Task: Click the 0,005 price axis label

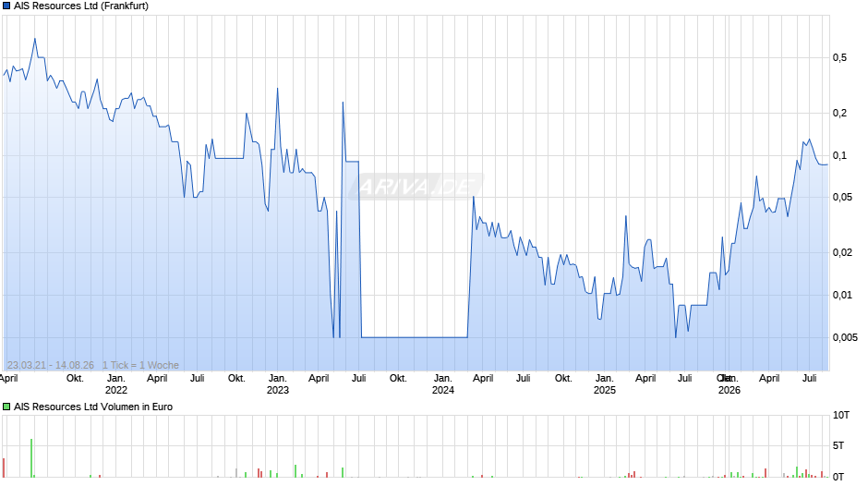Action: coord(845,337)
